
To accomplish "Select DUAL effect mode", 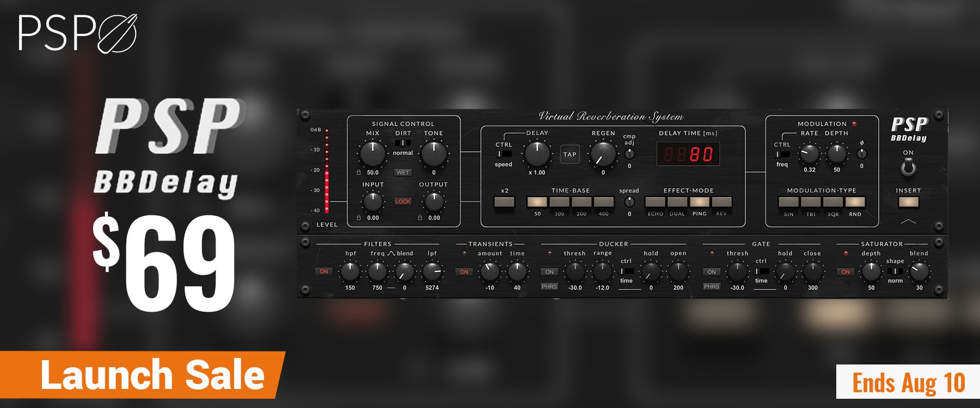I will coord(677,202).
